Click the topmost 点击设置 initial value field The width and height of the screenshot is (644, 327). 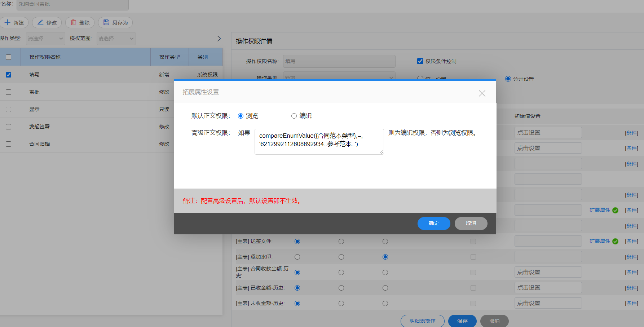point(548,133)
